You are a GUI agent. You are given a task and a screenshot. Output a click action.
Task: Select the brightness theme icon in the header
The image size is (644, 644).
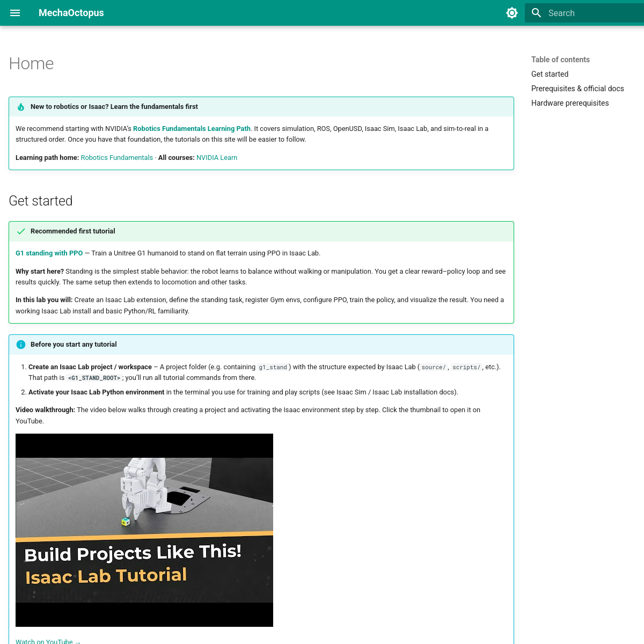coord(512,12)
